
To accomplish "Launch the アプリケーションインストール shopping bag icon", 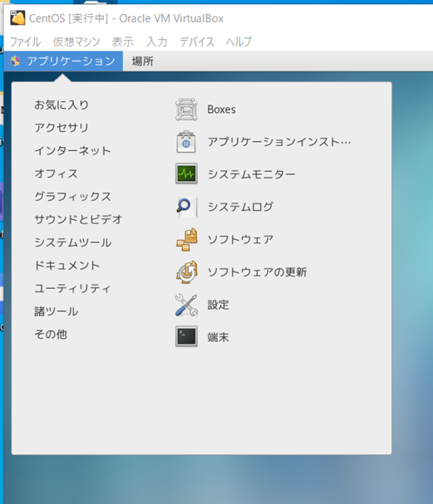I will (x=186, y=142).
